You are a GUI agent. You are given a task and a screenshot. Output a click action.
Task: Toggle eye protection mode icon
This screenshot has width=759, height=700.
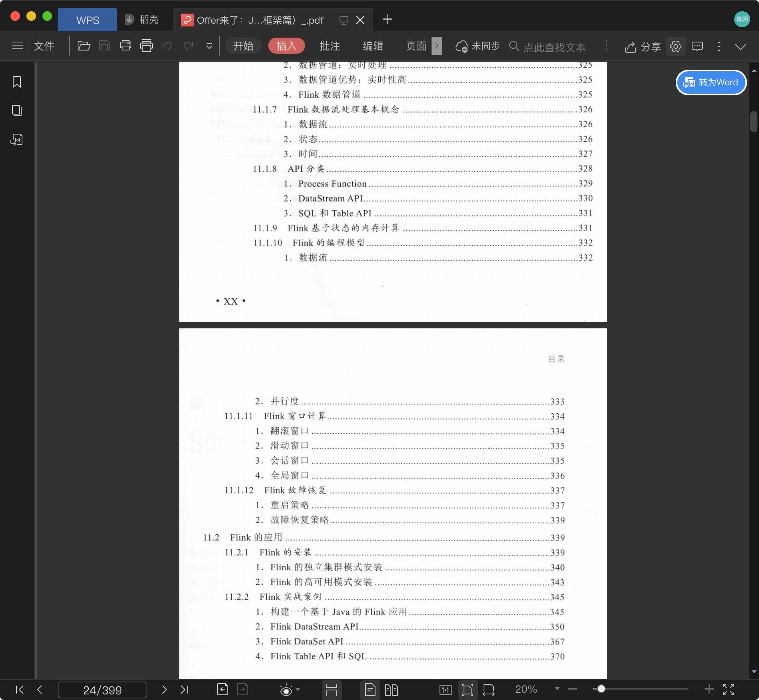(286, 690)
